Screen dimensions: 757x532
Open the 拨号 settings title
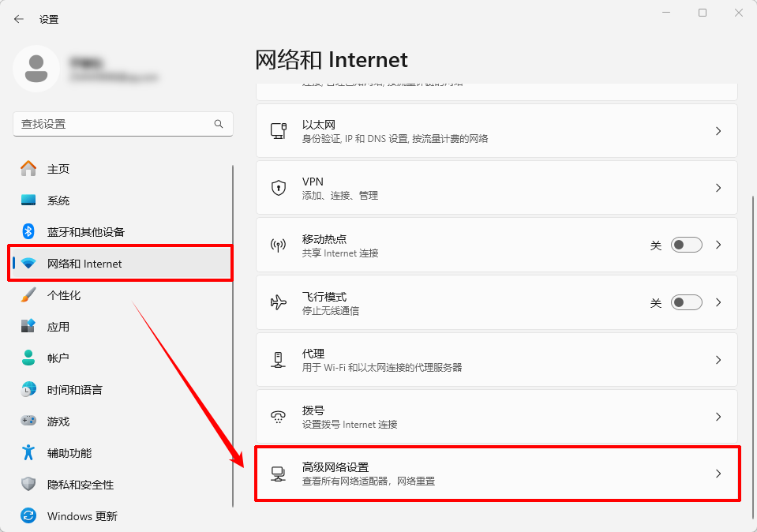[313, 410]
